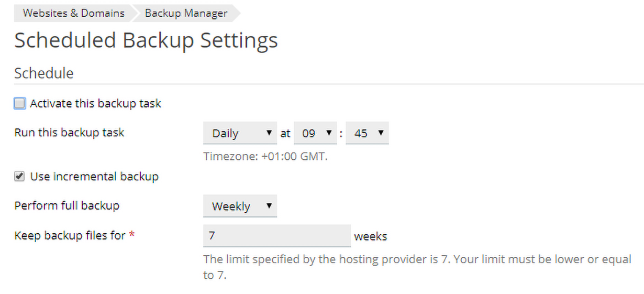Click the 'Perform full backup' label
This screenshot has height=294, width=644.
[x=66, y=205]
